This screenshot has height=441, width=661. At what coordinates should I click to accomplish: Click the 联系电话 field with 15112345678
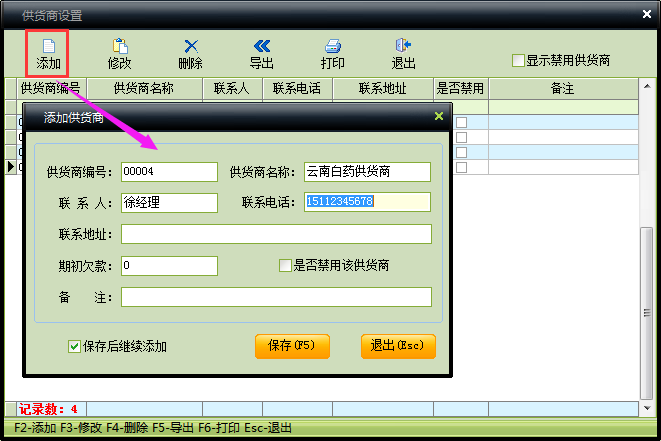(x=367, y=202)
